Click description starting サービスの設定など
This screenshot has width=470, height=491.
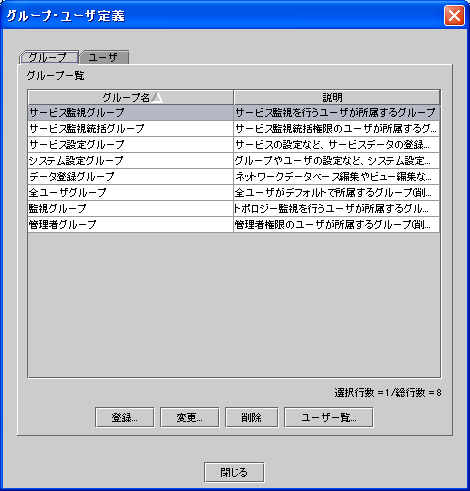[337, 144]
